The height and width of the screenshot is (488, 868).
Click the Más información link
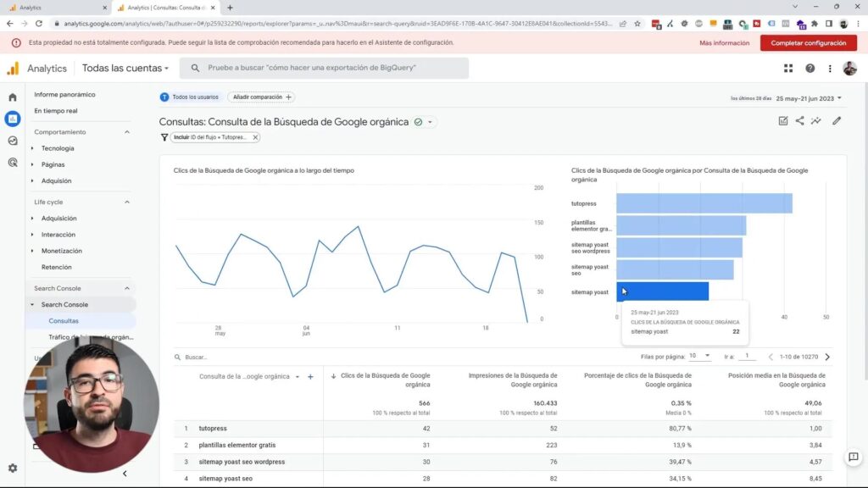724,43
